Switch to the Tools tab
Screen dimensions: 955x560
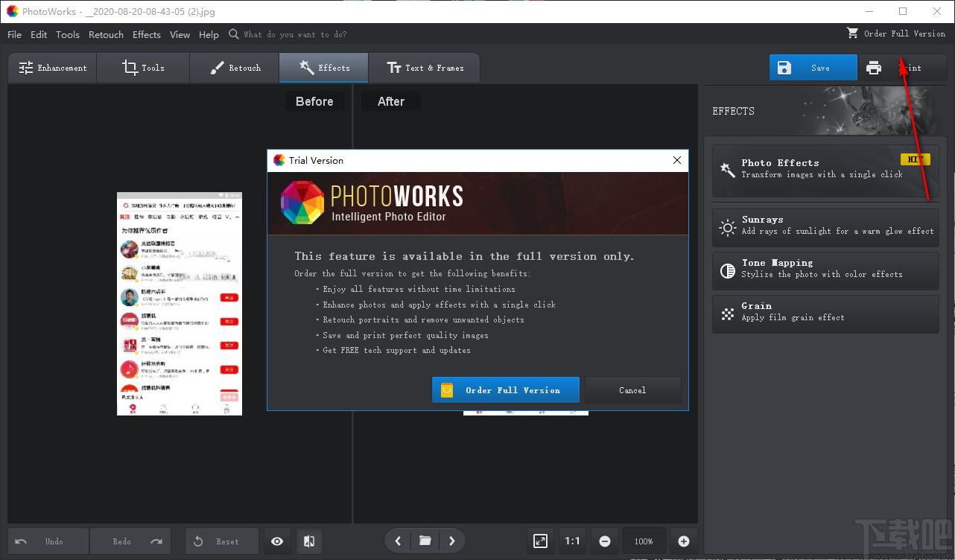144,68
